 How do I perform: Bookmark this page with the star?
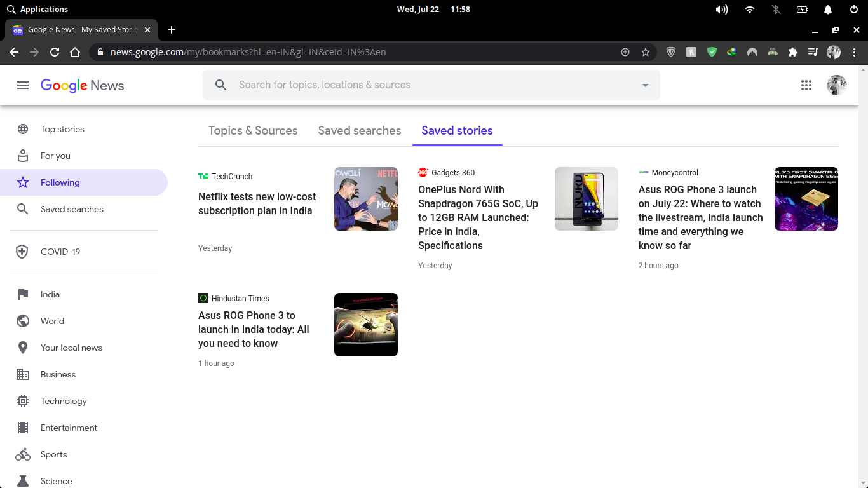(x=646, y=52)
